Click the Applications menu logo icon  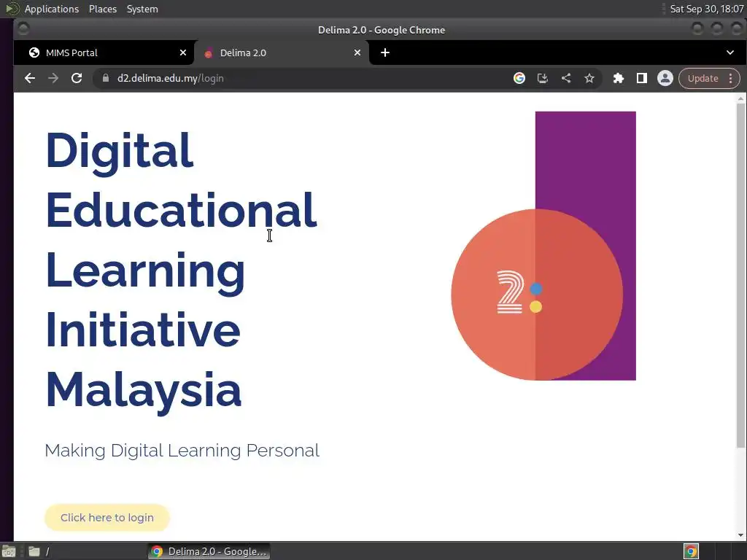[x=12, y=9]
